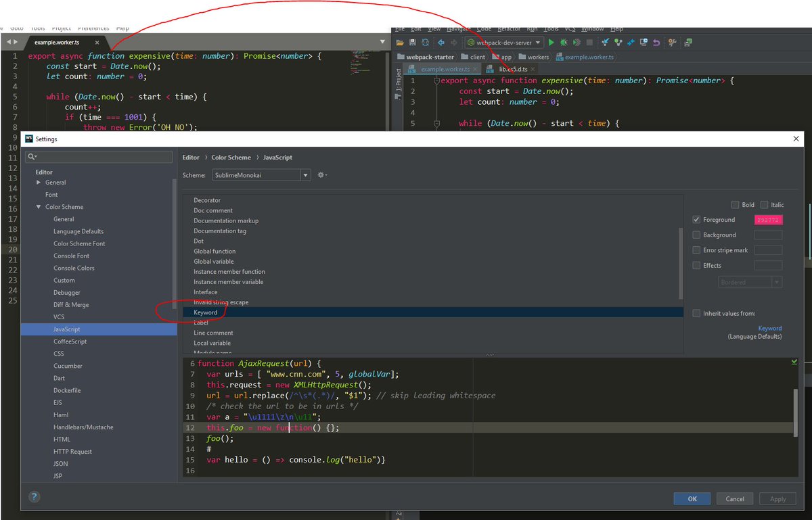Screen dimensions: 812x520
Task: Click the client folder breadcrumb
Action: click(473, 57)
